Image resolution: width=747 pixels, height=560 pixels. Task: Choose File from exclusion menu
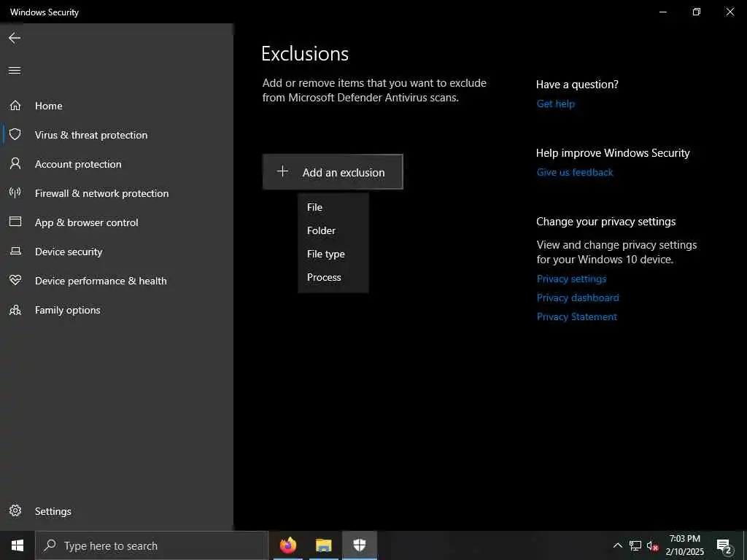coord(333,207)
